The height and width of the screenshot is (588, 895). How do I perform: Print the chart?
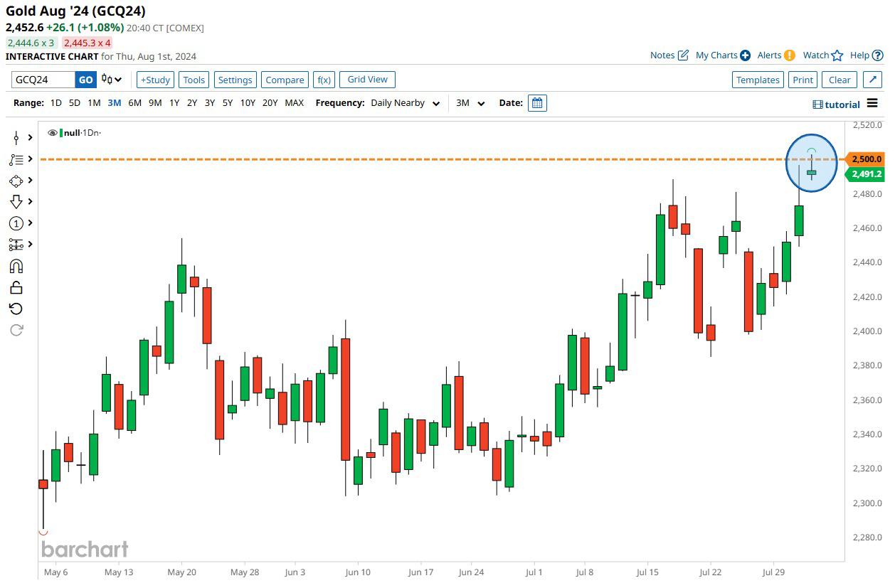803,80
